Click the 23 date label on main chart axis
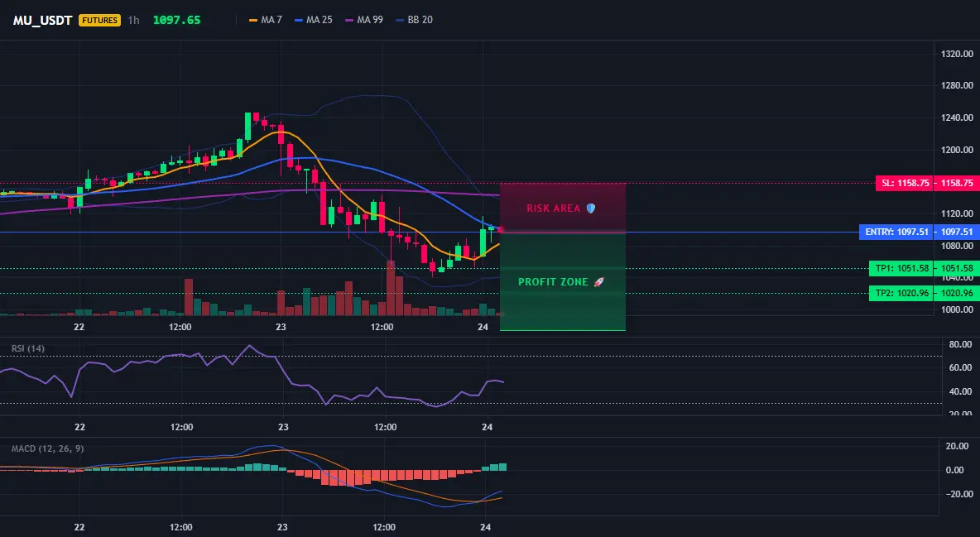This screenshot has height=537, width=980. click(x=281, y=327)
